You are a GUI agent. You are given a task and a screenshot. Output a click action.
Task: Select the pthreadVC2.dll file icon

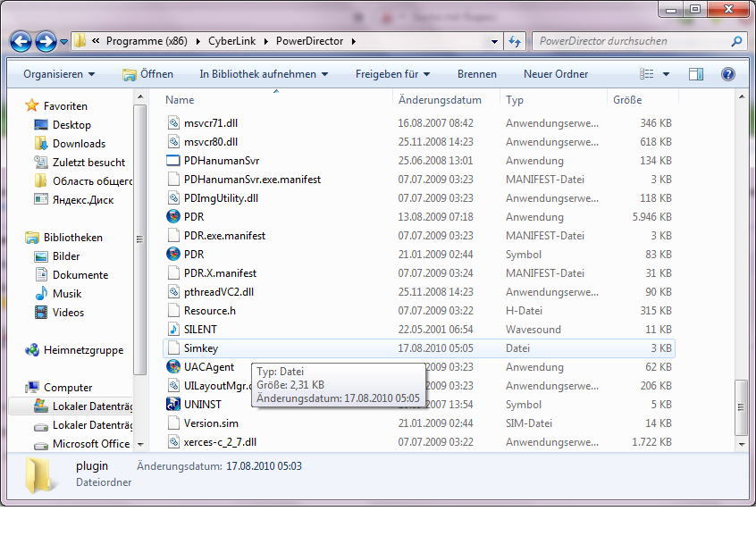coord(173,292)
